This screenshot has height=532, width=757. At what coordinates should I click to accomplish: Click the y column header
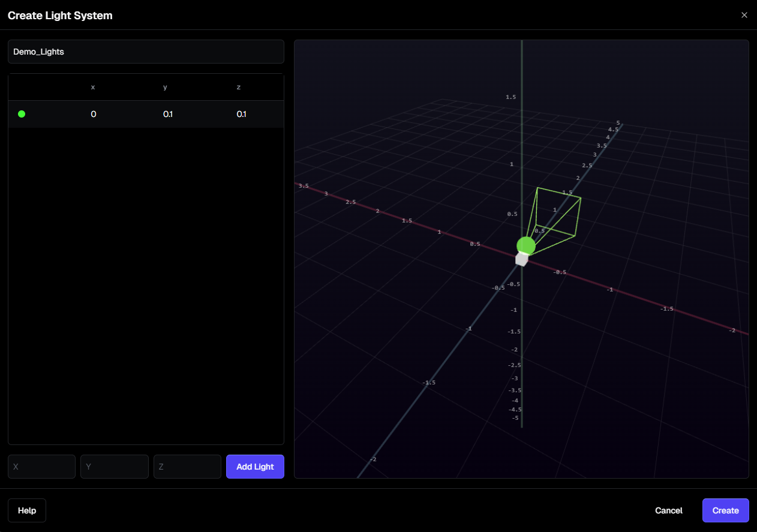pos(165,87)
